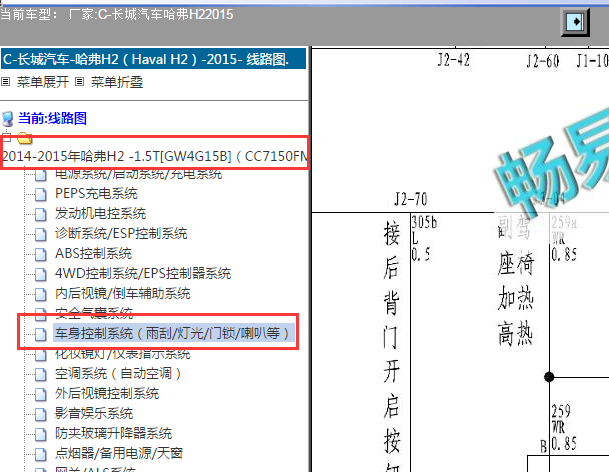Open 空调系统（自动空调） diagram
The height and width of the screenshot is (472, 609).
118,373
